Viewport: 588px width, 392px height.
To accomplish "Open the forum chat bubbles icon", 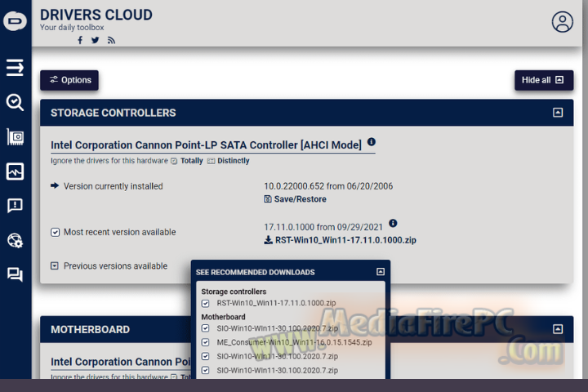I will [15, 274].
